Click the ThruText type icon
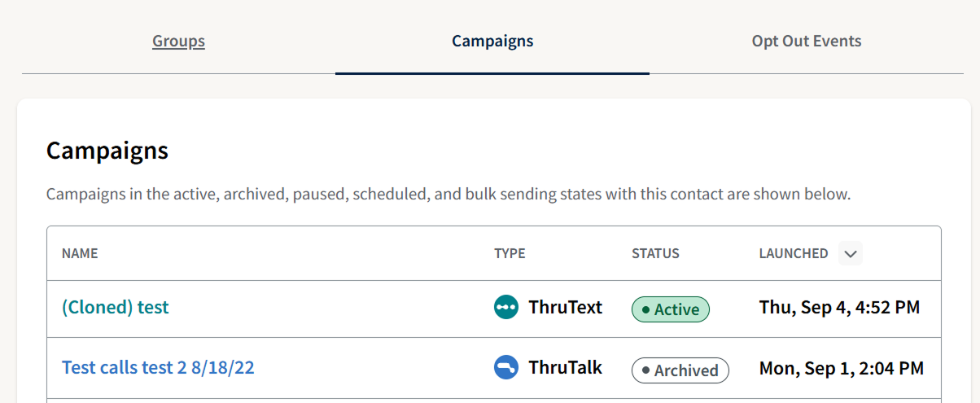The height and width of the screenshot is (403, 980). tap(506, 307)
